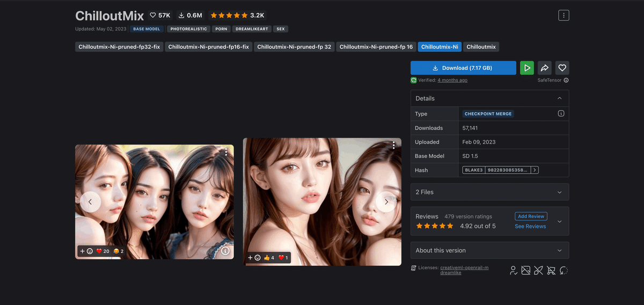Click Add Review button
644x305 pixels.
[x=530, y=216]
